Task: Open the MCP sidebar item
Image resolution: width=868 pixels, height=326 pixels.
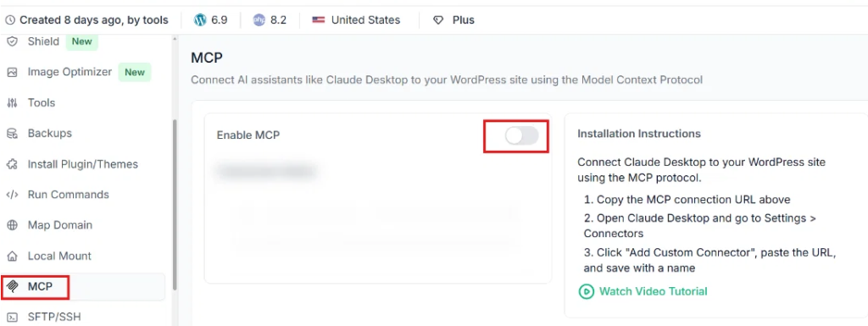Action: pyautogui.click(x=83, y=287)
